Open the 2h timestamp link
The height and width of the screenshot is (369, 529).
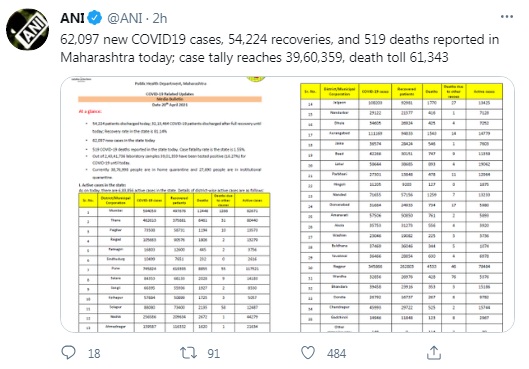(x=160, y=18)
